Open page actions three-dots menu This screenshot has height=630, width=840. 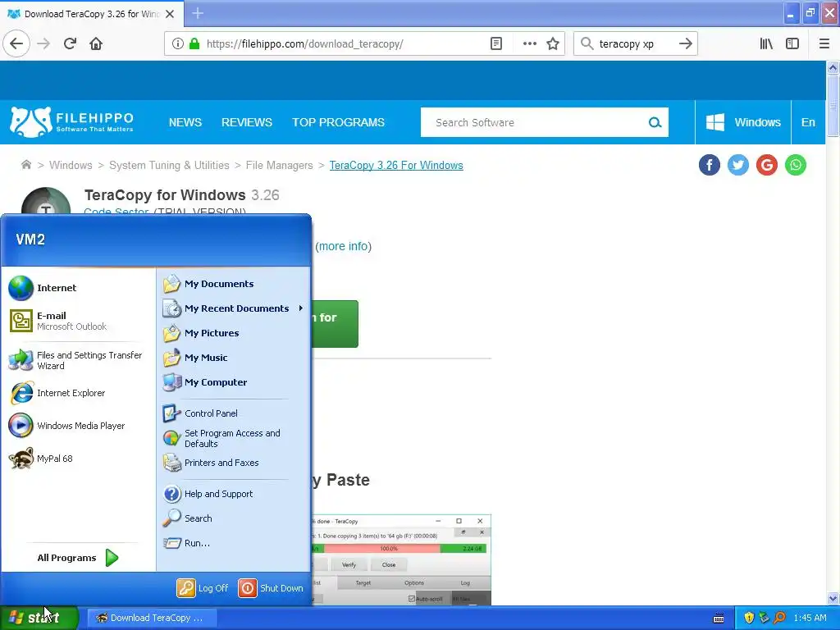click(529, 44)
